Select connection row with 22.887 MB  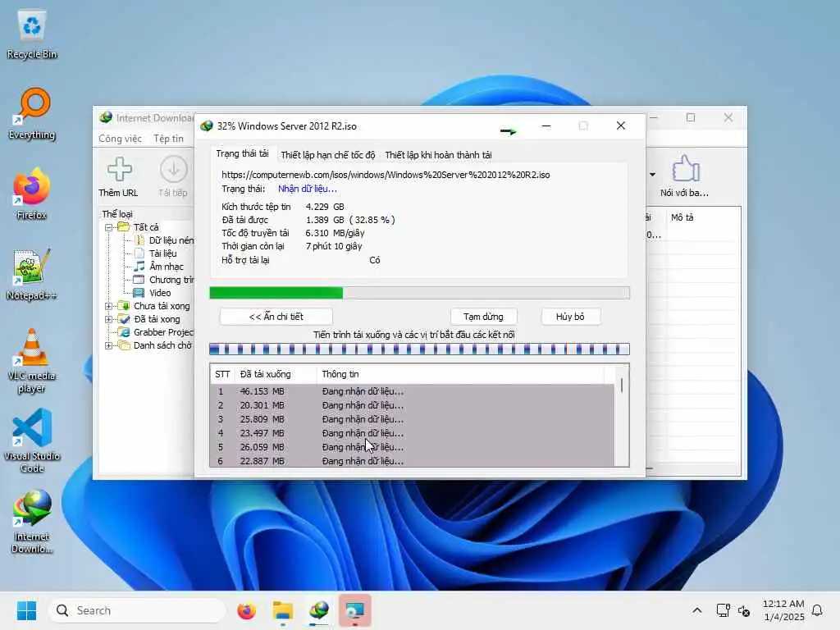tap(412, 461)
